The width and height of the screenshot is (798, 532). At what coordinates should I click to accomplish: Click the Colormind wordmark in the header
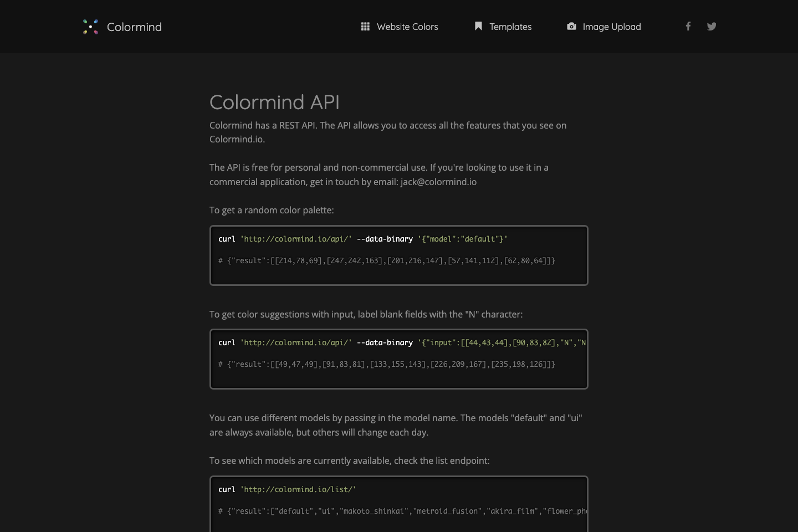coord(134,27)
